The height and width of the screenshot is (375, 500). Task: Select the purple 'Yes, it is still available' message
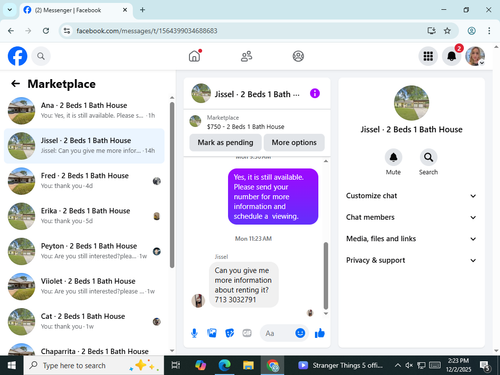tap(273, 196)
